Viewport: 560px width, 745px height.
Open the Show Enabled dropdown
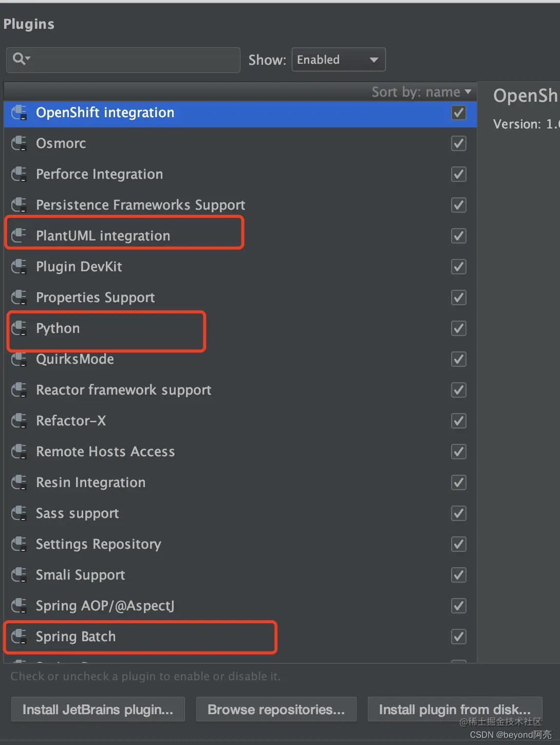pos(338,60)
